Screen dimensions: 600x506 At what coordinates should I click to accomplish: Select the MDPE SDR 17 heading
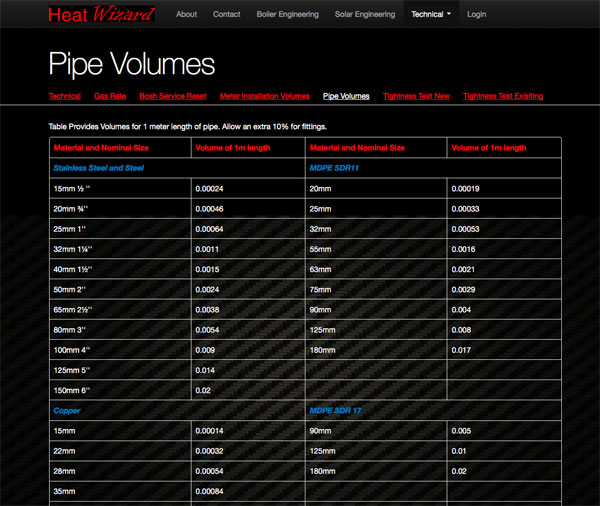336,410
